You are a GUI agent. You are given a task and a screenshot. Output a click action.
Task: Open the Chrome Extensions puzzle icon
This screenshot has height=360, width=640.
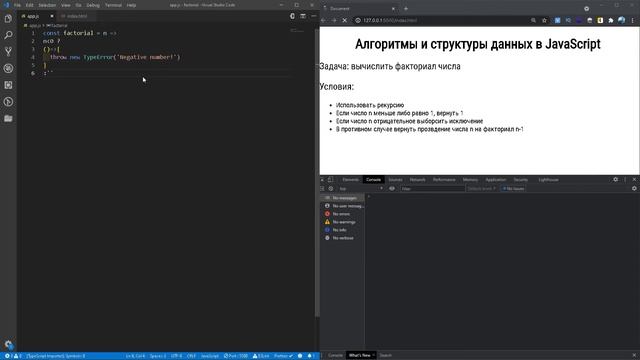[611, 20]
